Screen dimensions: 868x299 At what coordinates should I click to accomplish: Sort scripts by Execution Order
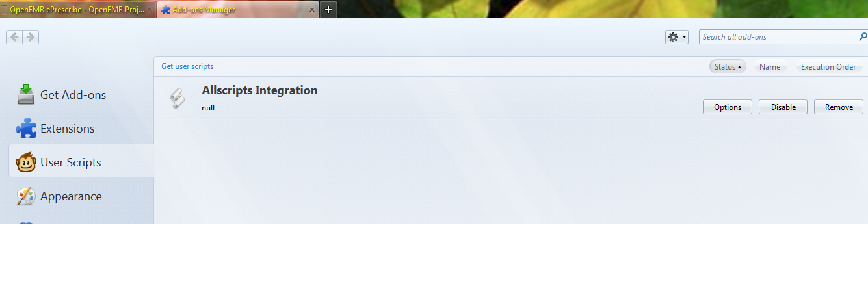point(828,67)
